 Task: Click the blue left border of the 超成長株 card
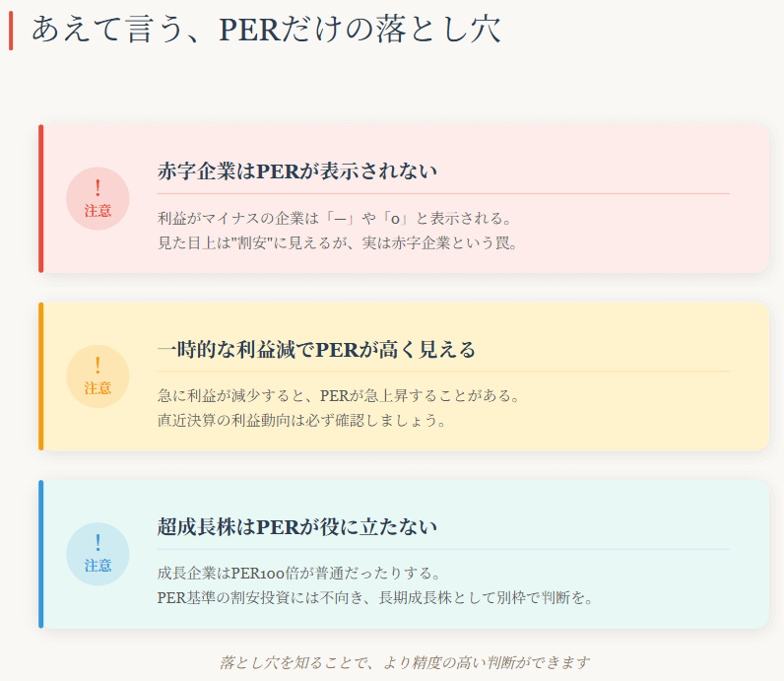(40, 553)
